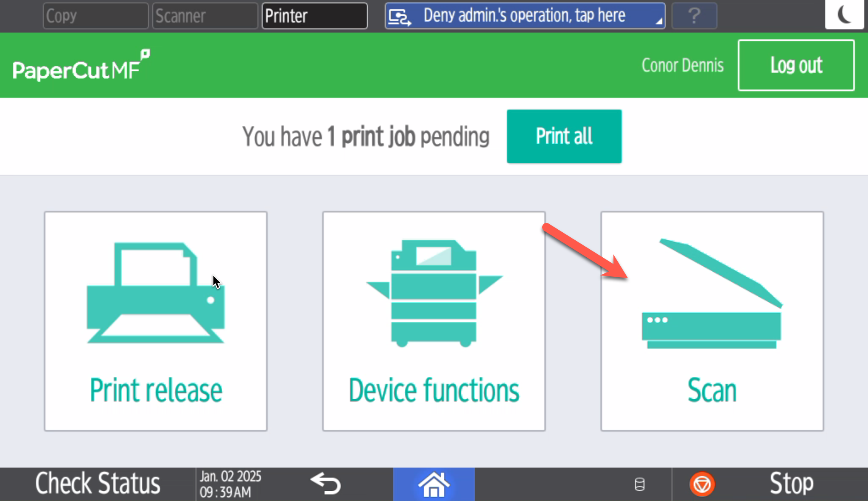Image resolution: width=868 pixels, height=501 pixels.
Task: Tap the moon energy saver icon
Action: tap(844, 14)
